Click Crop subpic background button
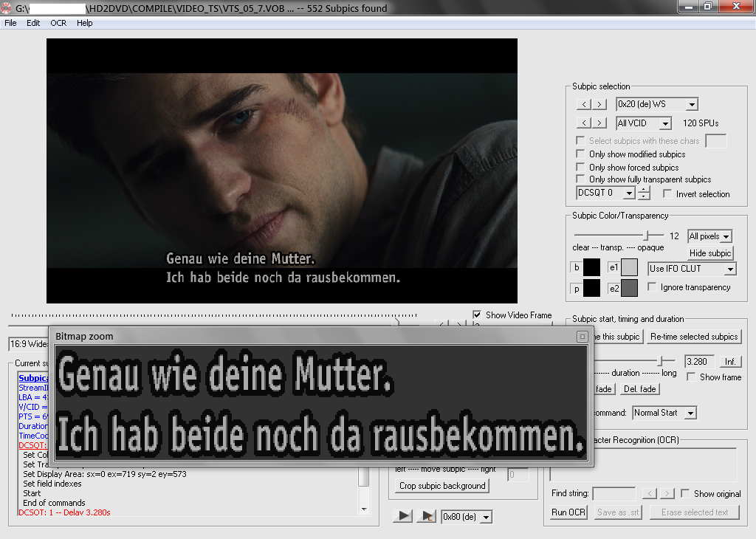 (442, 486)
